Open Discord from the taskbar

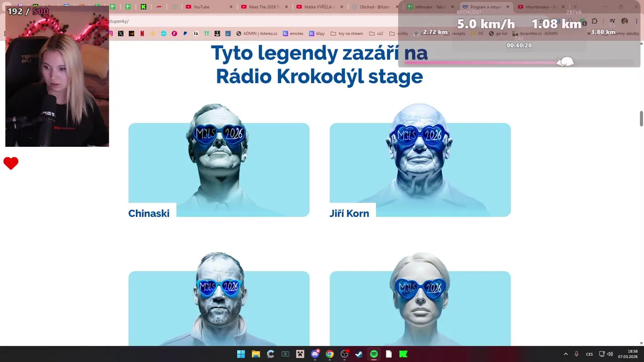(x=315, y=354)
